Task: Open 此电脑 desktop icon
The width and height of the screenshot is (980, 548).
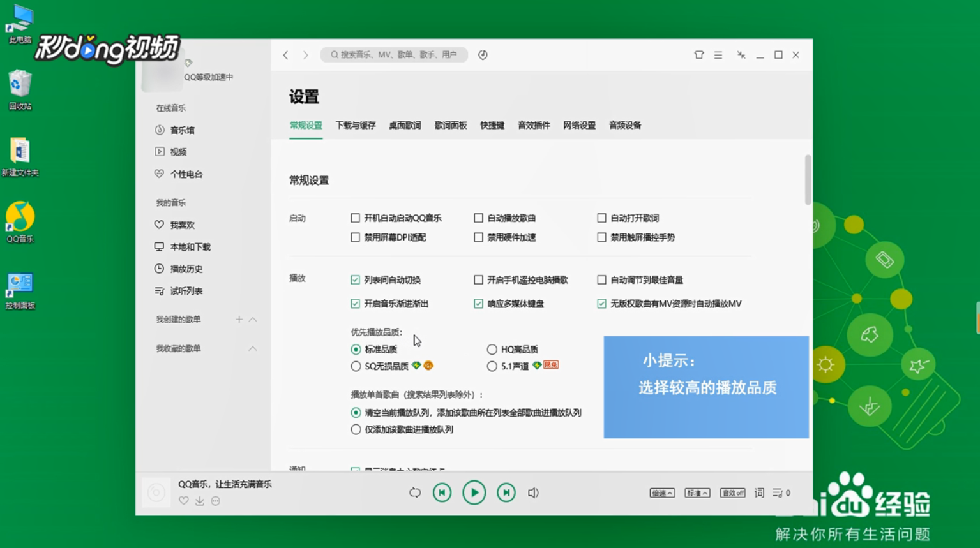Action: click(x=20, y=24)
